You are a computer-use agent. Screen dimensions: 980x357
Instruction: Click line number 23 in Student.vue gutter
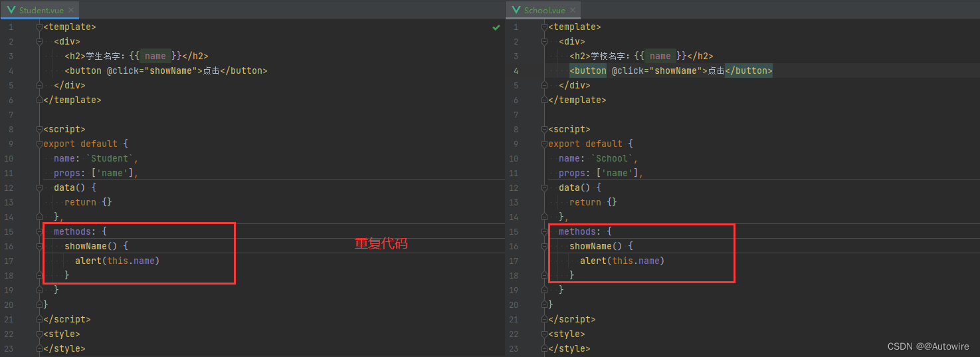click(x=9, y=349)
